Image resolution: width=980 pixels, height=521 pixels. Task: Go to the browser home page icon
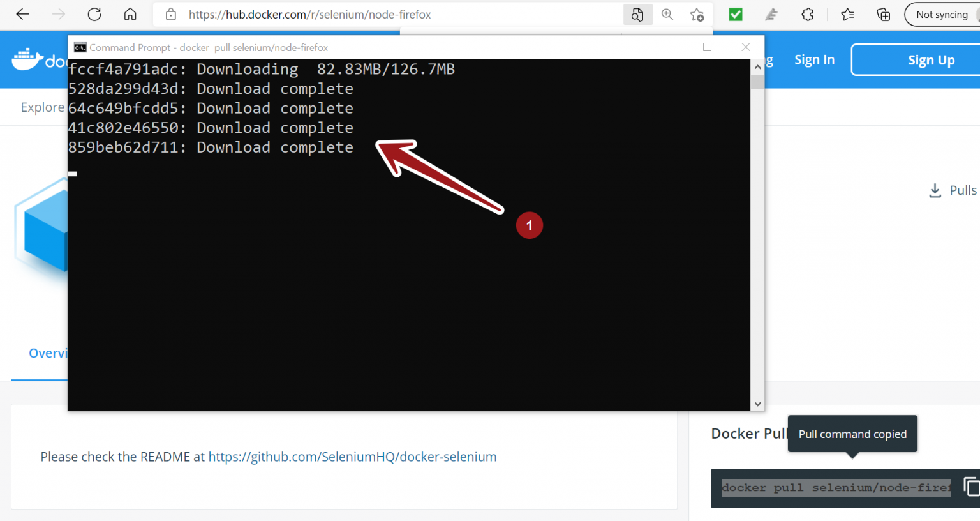(130, 14)
